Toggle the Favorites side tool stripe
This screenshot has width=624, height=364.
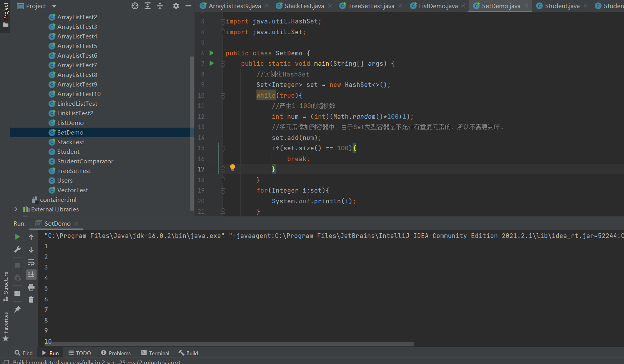(5, 327)
